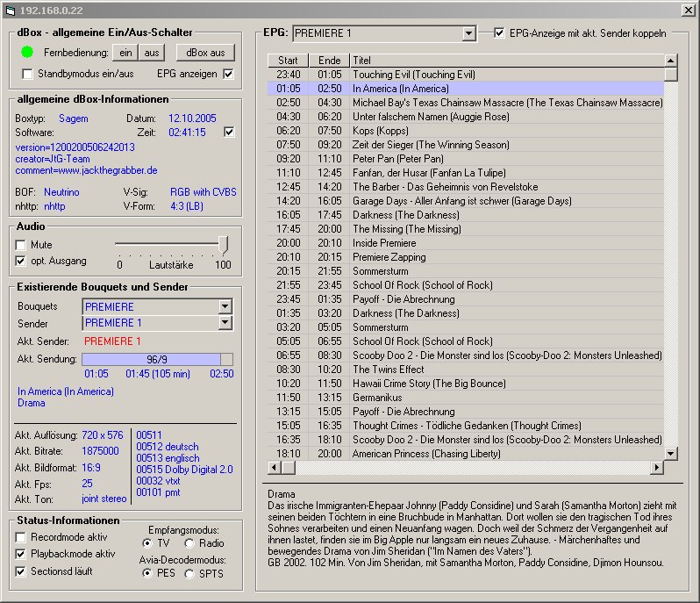Viewport: 700px width, 603px height.
Task: Click the EPG list scroll-down arrow
Action: (670, 454)
